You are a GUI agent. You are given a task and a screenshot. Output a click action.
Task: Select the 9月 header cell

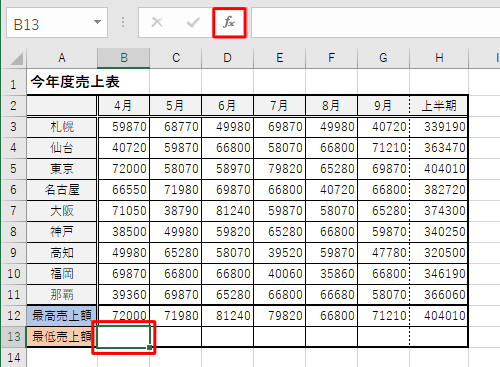(x=384, y=106)
